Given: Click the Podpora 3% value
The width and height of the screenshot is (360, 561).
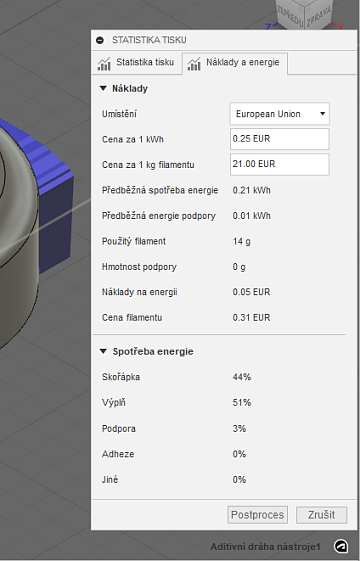Looking at the screenshot, I should 239,428.
